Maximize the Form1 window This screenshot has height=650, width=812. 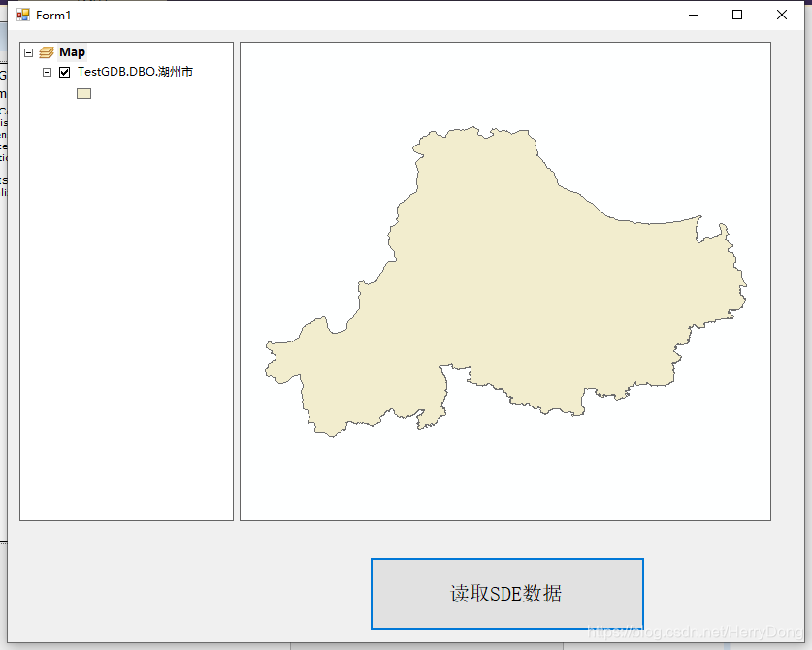pos(735,15)
